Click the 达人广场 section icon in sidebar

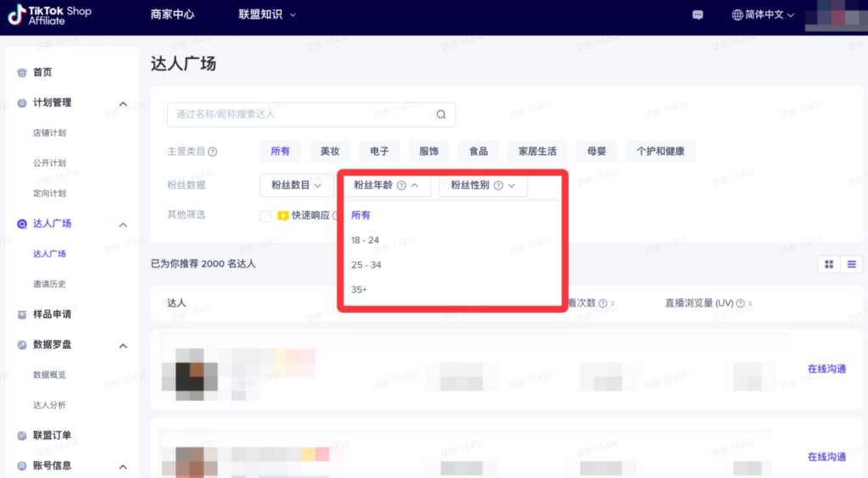[x=21, y=224]
